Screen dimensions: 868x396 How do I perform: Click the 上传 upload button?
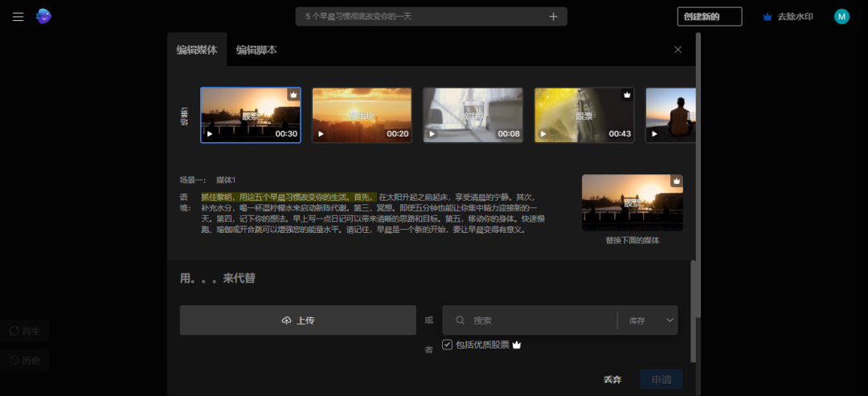(298, 320)
